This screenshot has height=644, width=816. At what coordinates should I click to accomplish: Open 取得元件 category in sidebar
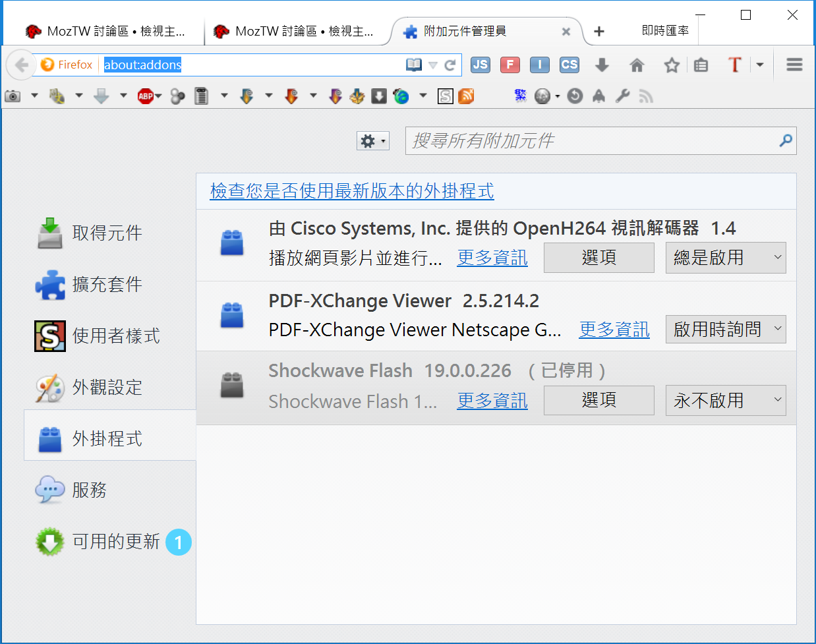pos(109,233)
